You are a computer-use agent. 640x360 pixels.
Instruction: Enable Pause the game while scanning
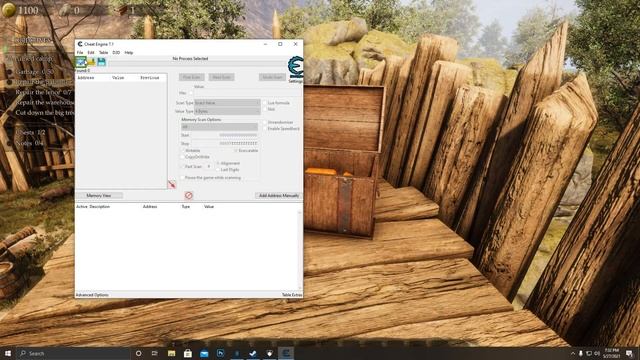[x=182, y=178]
